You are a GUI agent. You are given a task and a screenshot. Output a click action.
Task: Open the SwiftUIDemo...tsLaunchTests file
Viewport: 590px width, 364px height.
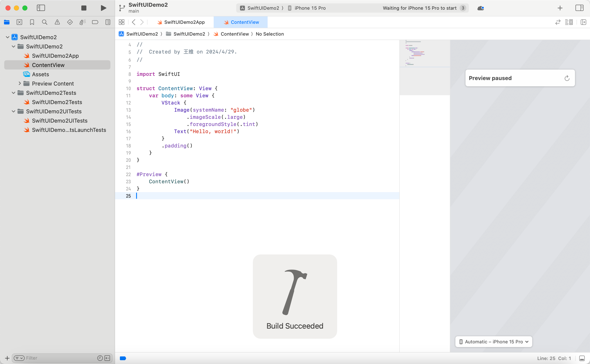[57, 130]
